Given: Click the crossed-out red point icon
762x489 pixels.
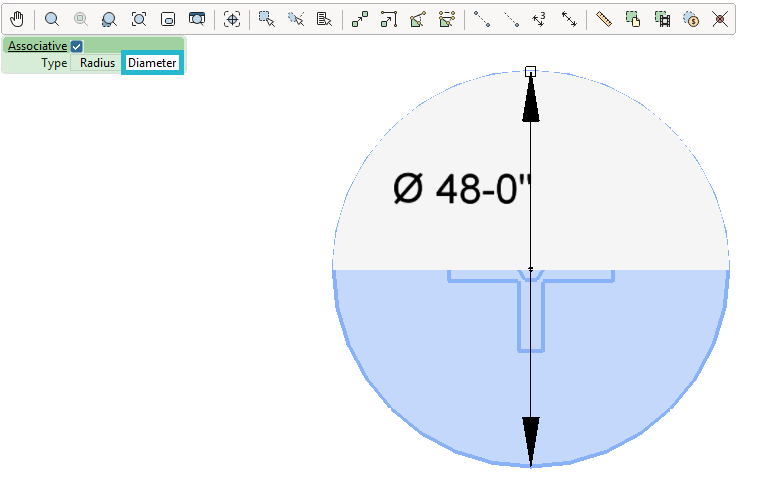Looking at the screenshot, I should (720, 19).
